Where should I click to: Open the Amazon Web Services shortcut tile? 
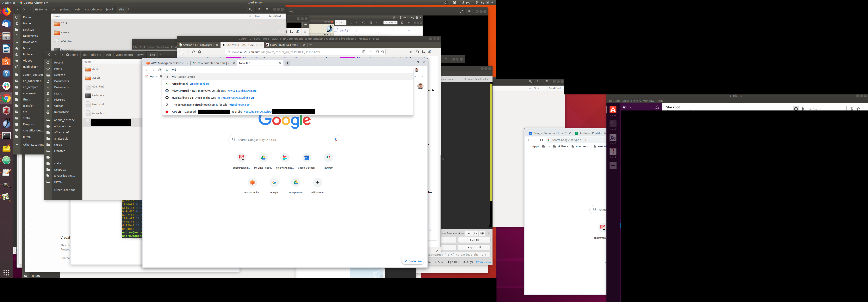point(252,183)
